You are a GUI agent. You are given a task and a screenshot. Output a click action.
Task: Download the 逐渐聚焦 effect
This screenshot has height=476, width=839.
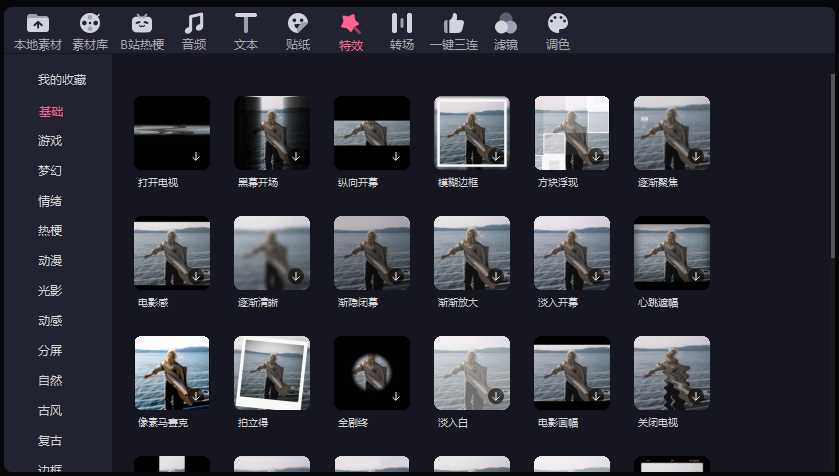click(x=696, y=156)
